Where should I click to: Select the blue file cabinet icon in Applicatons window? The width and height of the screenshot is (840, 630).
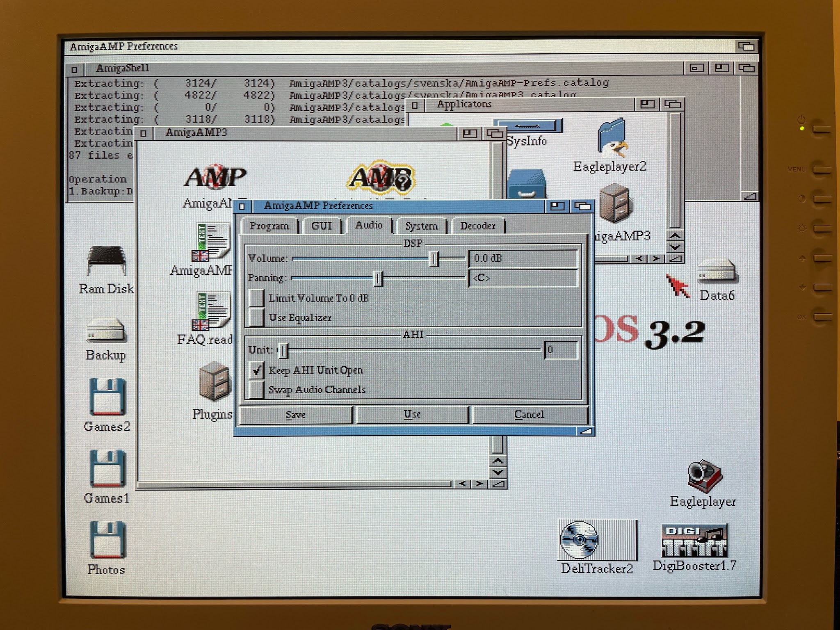(x=527, y=185)
